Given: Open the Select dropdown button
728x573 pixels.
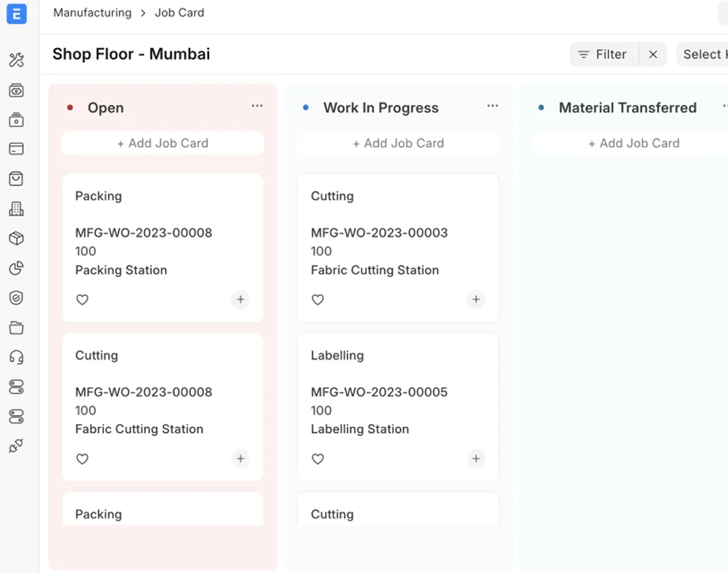Looking at the screenshot, I should (x=703, y=55).
